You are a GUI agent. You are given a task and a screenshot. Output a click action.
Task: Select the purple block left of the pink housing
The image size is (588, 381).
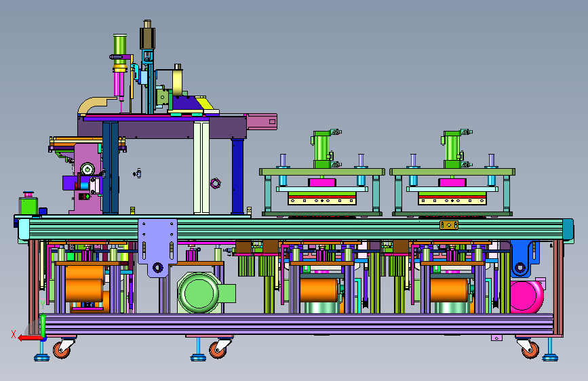pos(69,183)
